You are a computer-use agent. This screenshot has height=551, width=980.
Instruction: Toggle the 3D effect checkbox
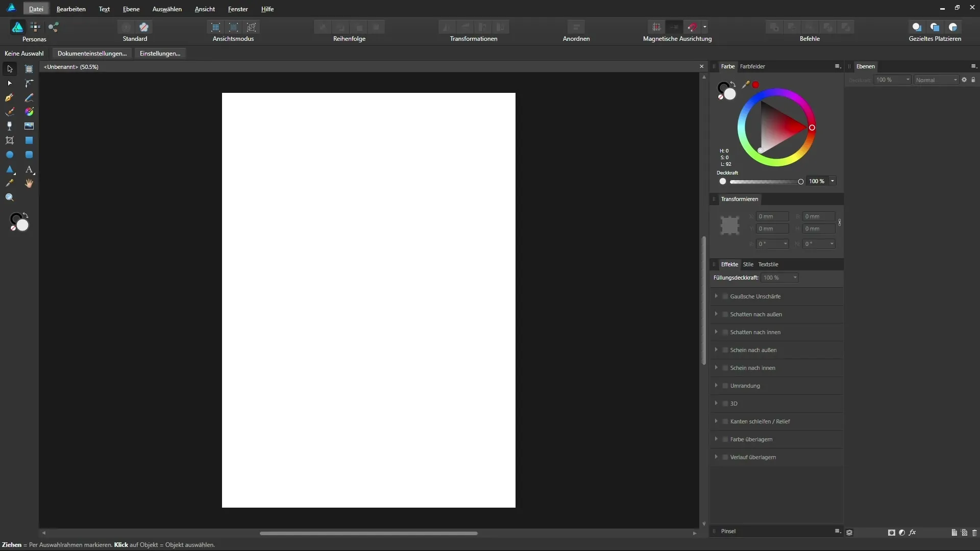[x=725, y=404]
